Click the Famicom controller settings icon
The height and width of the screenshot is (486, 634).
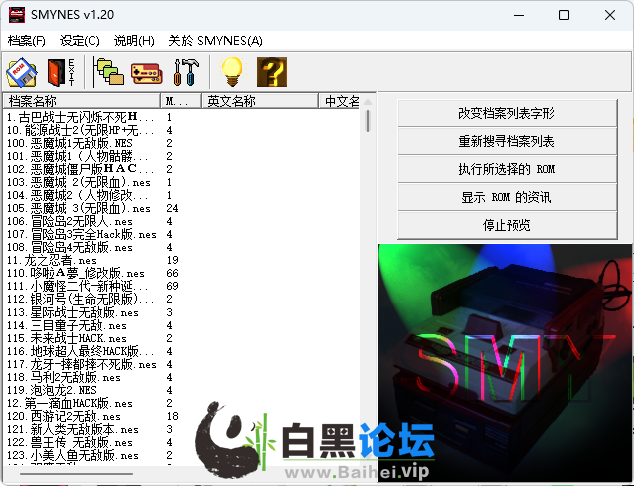point(147,73)
